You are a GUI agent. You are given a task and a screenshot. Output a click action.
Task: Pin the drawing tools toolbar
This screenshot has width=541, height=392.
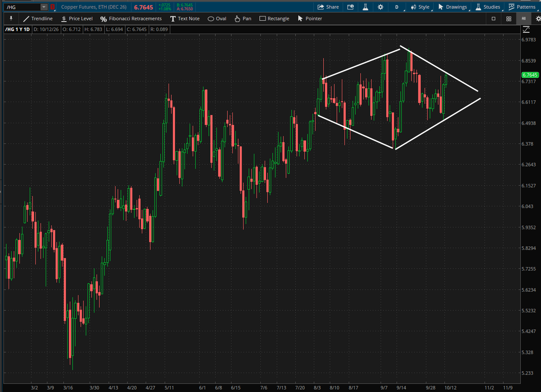tap(11, 18)
